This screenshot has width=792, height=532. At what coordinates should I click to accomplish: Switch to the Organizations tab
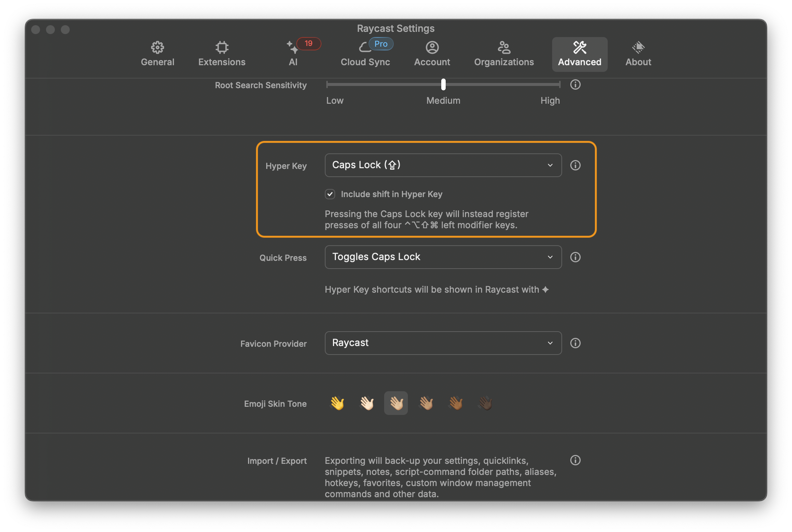coord(504,54)
